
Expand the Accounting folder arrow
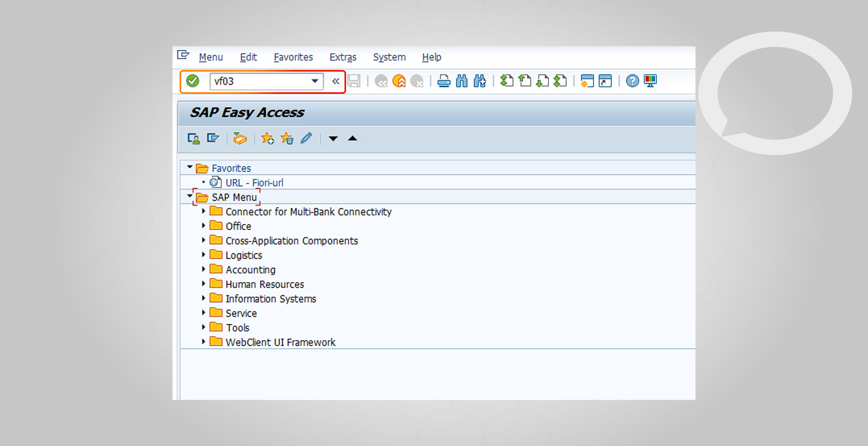tap(203, 269)
